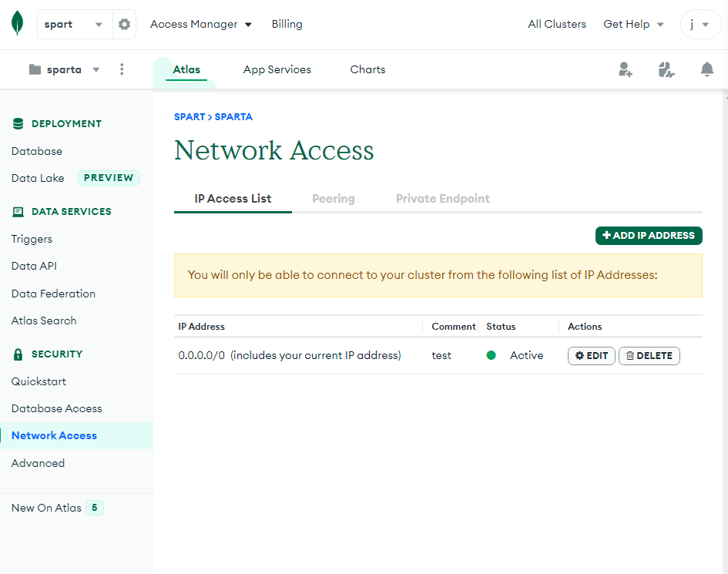Open the Billing page

[x=287, y=24]
